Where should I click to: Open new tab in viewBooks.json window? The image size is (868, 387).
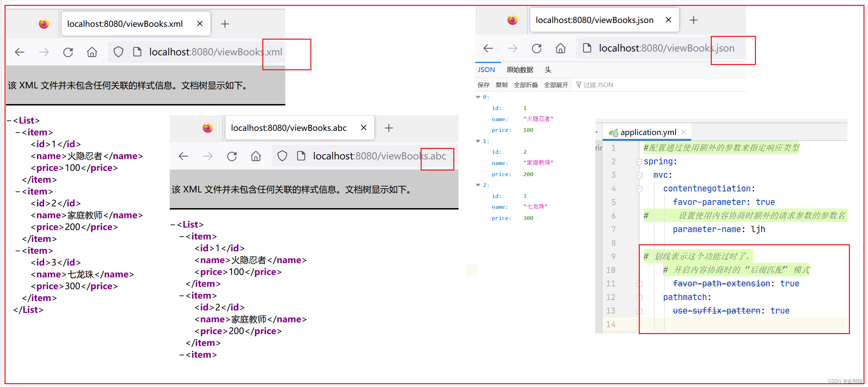(x=694, y=20)
